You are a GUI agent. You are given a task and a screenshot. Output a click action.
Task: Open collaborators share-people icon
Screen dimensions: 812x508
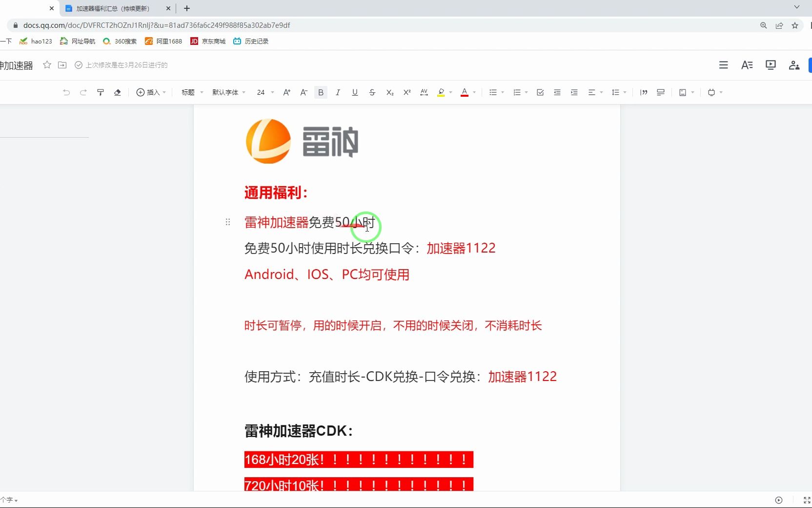click(x=794, y=65)
